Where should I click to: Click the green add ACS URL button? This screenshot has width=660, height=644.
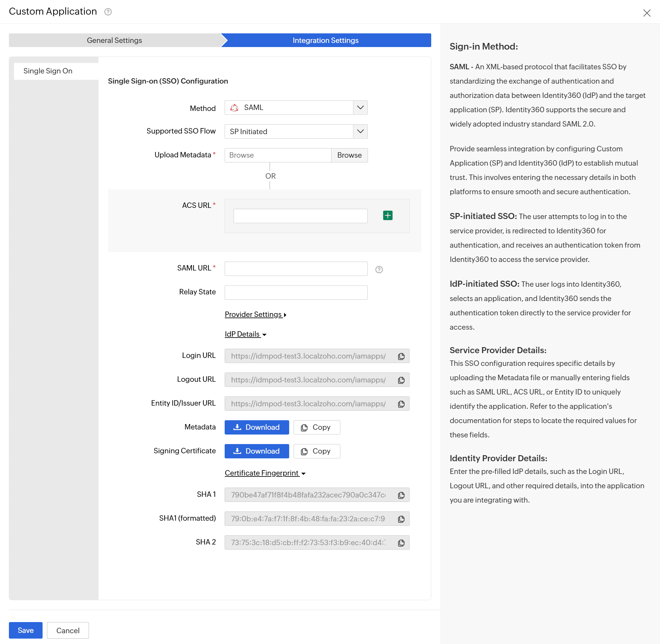pyautogui.click(x=387, y=216)
